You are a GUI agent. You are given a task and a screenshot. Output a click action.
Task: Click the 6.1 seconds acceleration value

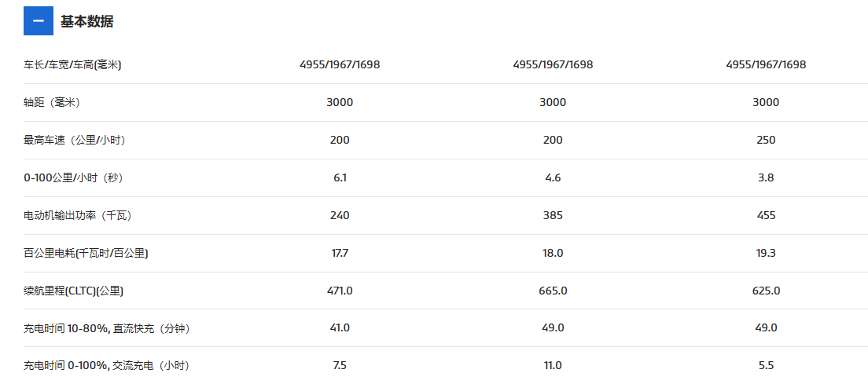point(340,178)
